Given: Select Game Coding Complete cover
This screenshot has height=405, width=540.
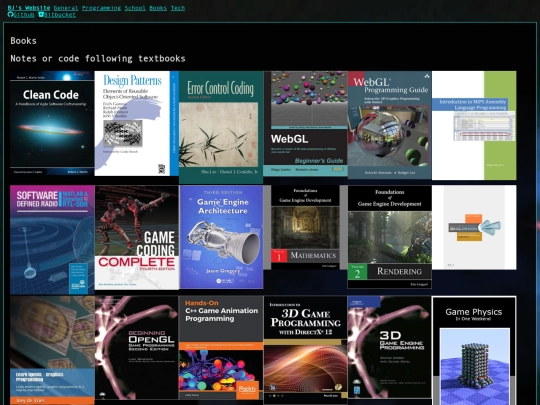Looking at the screenshot, I should coord(137,238).
